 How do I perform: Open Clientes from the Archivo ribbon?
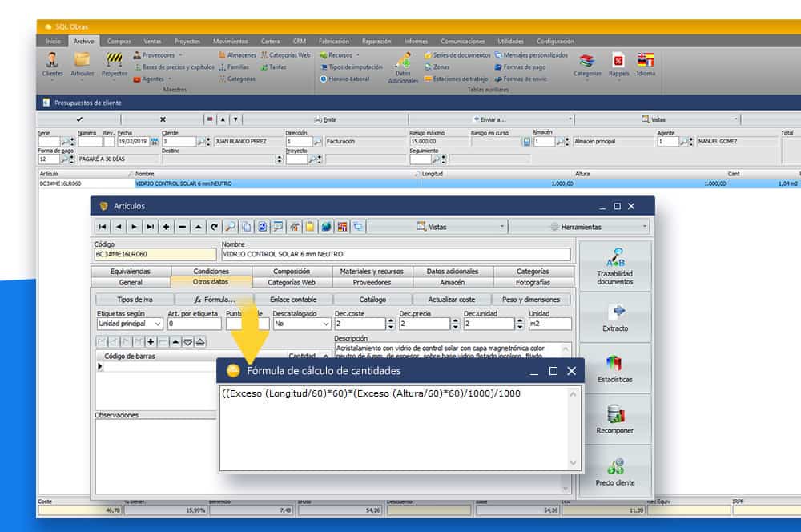pyautogui.click(x=52, y=63)
